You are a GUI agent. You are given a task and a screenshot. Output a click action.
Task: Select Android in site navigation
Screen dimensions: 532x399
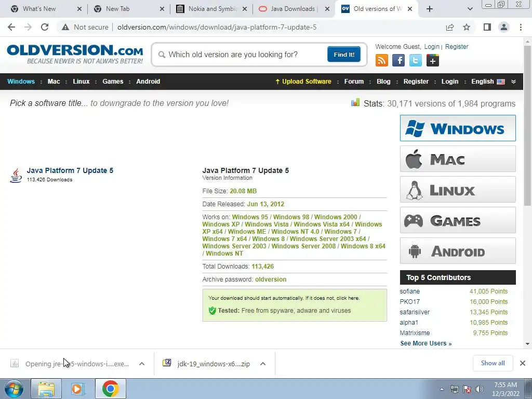click(x=148, y=82)
